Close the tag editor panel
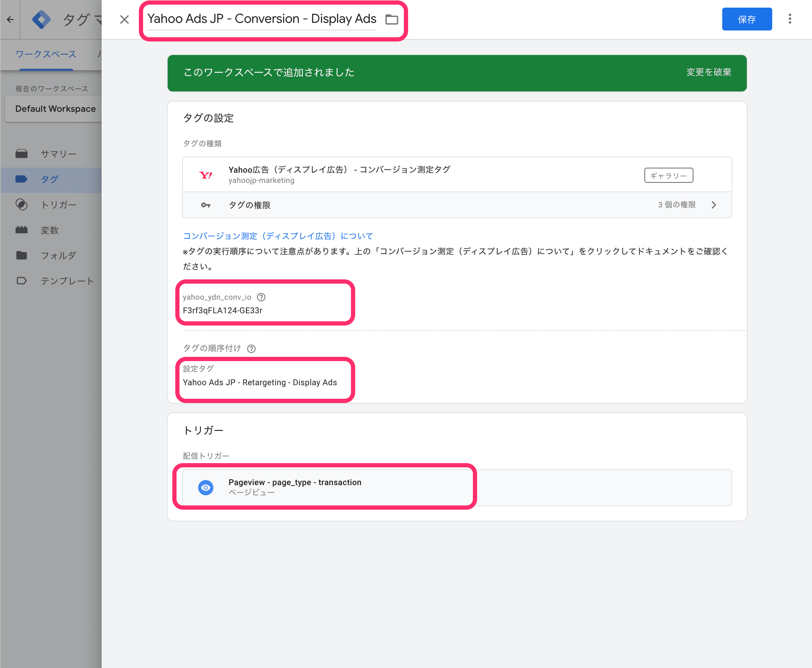This screenshot has height=668, width=812. [x=124, y=19]
